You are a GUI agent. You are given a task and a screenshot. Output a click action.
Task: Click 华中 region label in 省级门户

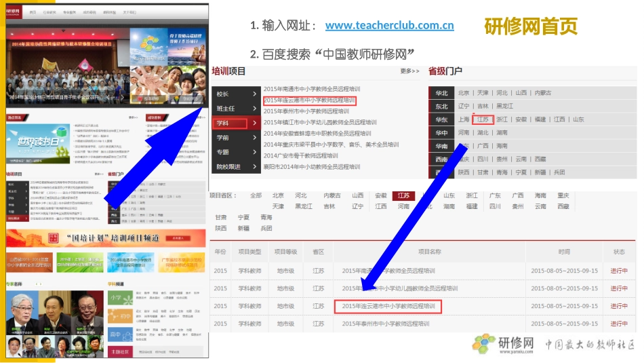pos(441,133)
